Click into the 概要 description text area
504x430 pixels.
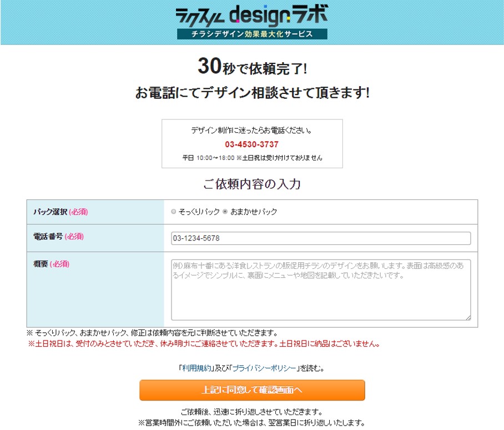tap(320, 289)
